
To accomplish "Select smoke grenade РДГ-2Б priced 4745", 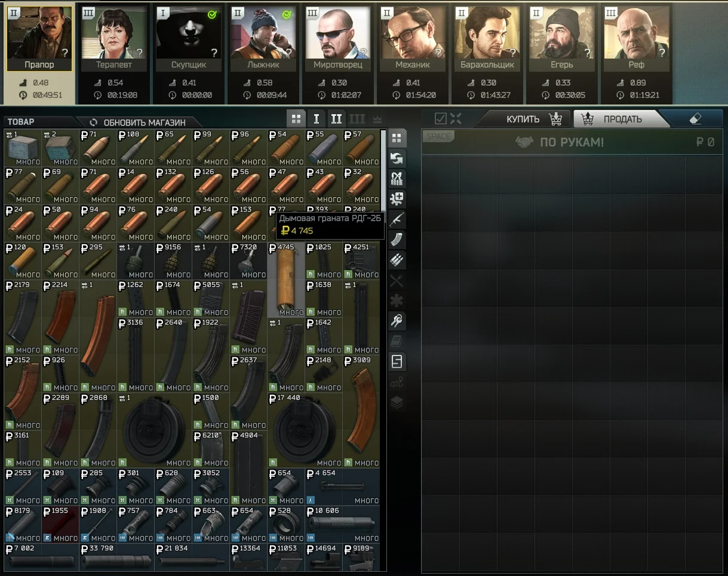I will pos(286,280).
